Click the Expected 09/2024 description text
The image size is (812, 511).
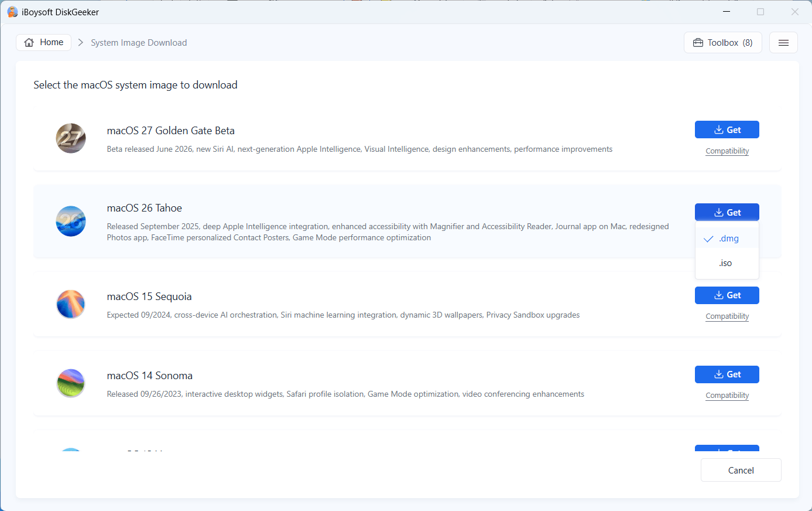pos(343,315)
